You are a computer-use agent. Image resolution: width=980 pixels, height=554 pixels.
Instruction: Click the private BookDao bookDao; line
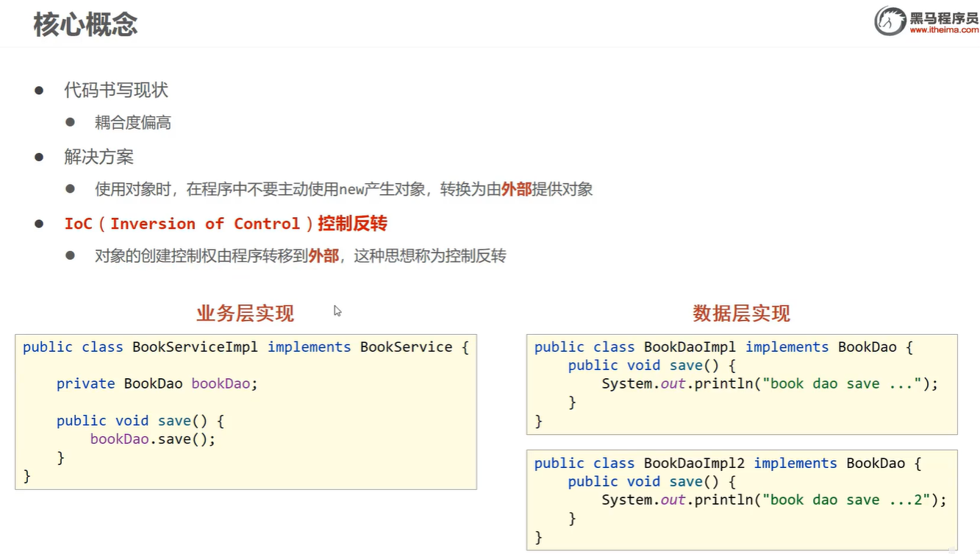click(157, 384)
